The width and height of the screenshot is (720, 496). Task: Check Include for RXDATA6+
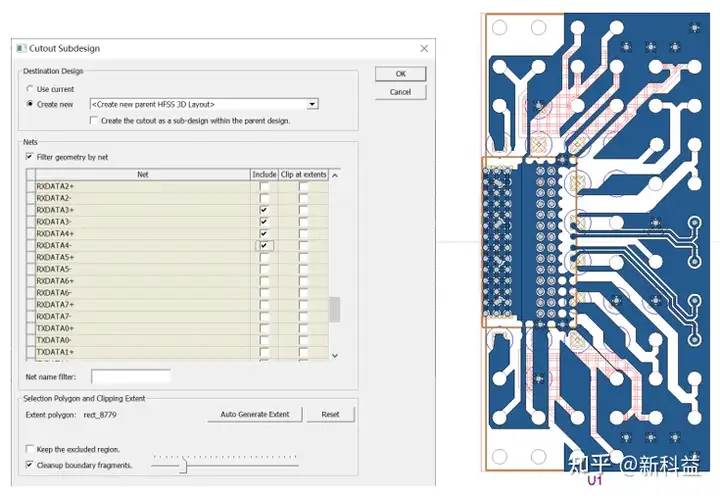click(x=264, y=281)
